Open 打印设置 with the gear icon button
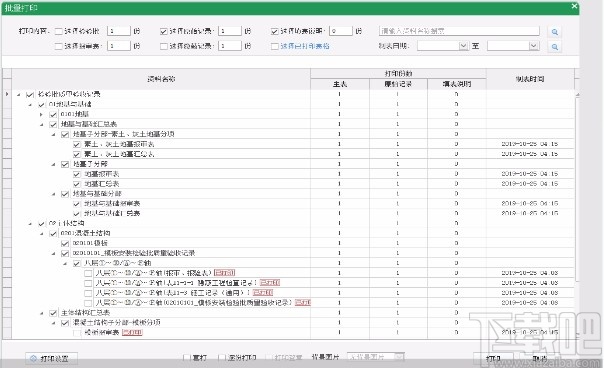The image size is (604, 368). point(51,358)
